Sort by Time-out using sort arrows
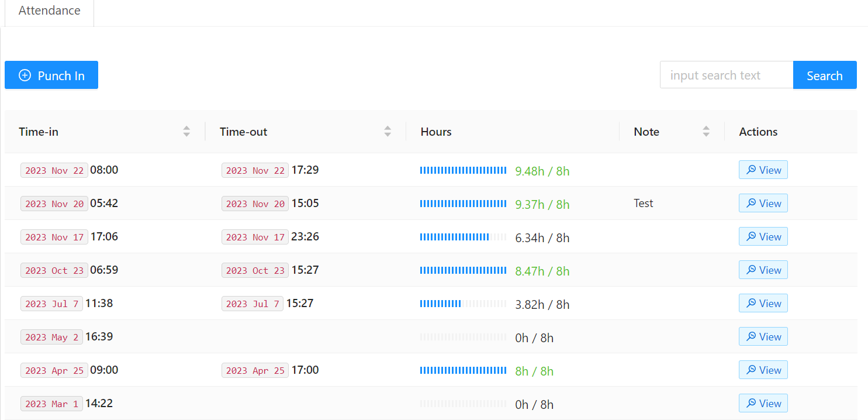Screen dimensions: 868x420 (x=388, y=132)
